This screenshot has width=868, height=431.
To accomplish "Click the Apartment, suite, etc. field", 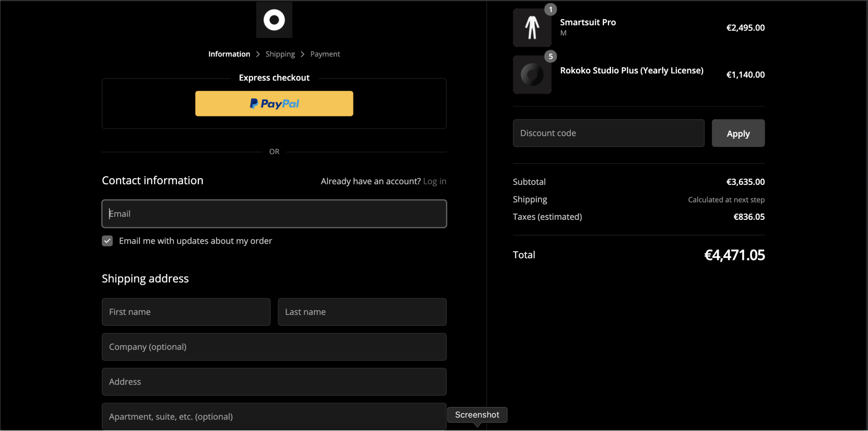I will [x=274, y=417].
